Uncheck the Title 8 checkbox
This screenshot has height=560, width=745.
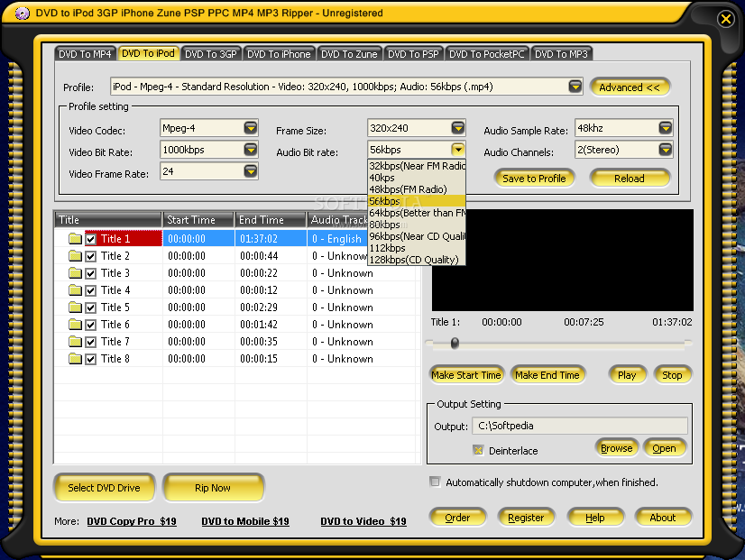pos(91,359)
